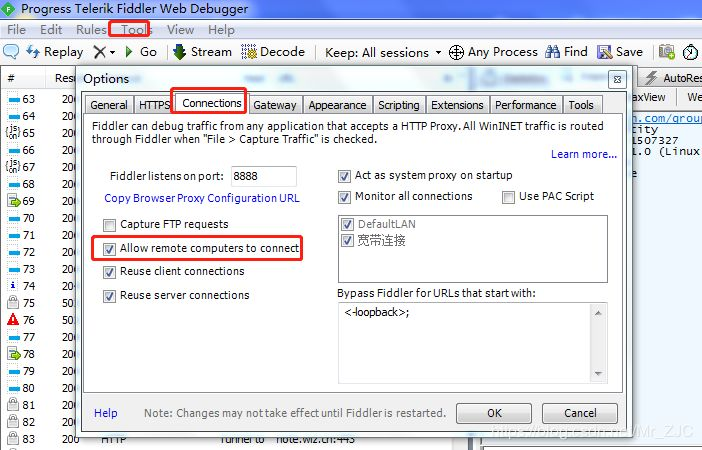
Task: Click the # column header in sessions list
Action: point(11,78)
